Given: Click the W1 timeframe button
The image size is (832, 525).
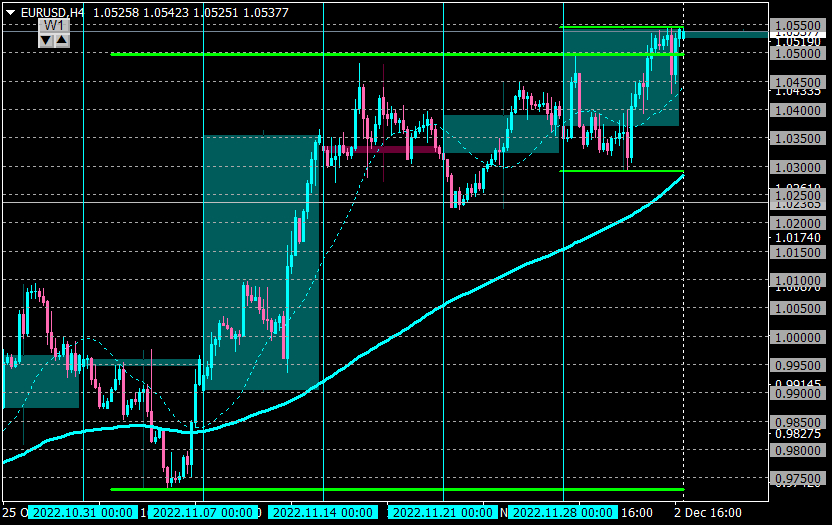Looking at the screenshot, I should (54, 25).
